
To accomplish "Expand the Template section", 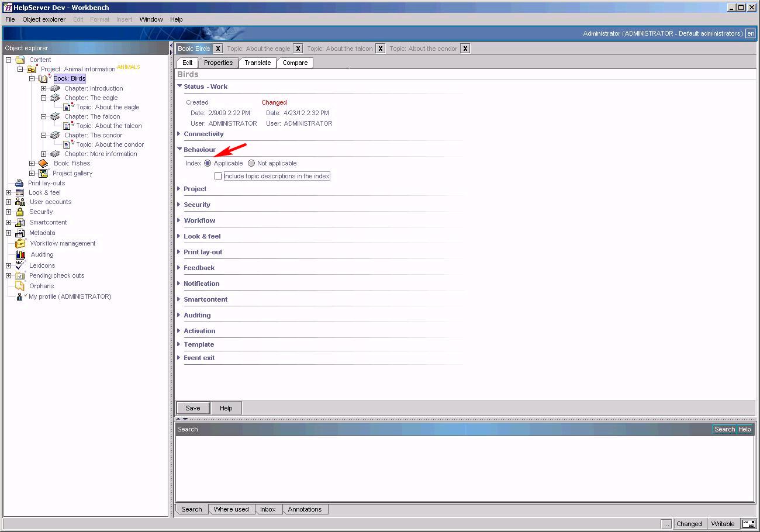I will point(179,344).
